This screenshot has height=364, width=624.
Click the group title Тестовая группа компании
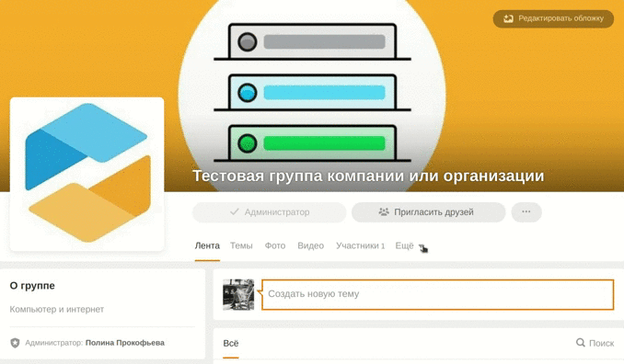[368, 176]
